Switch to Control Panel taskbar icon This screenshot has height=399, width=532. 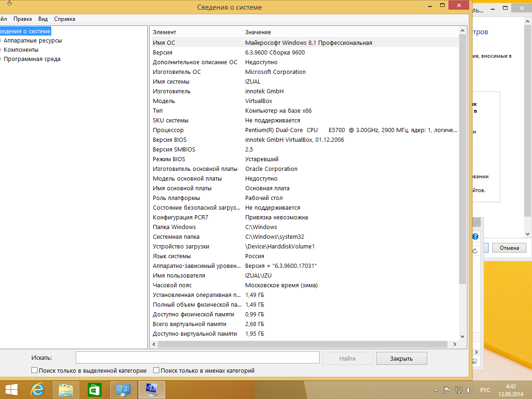(123, 389)
